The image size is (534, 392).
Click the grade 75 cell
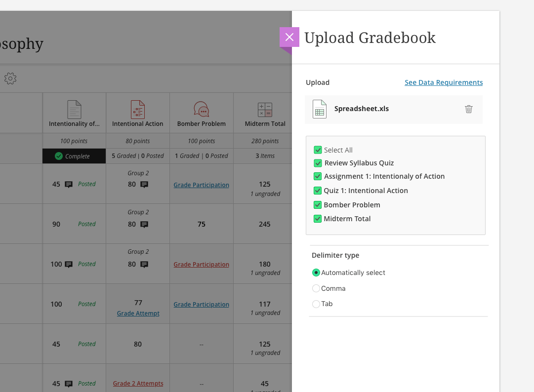201,224
